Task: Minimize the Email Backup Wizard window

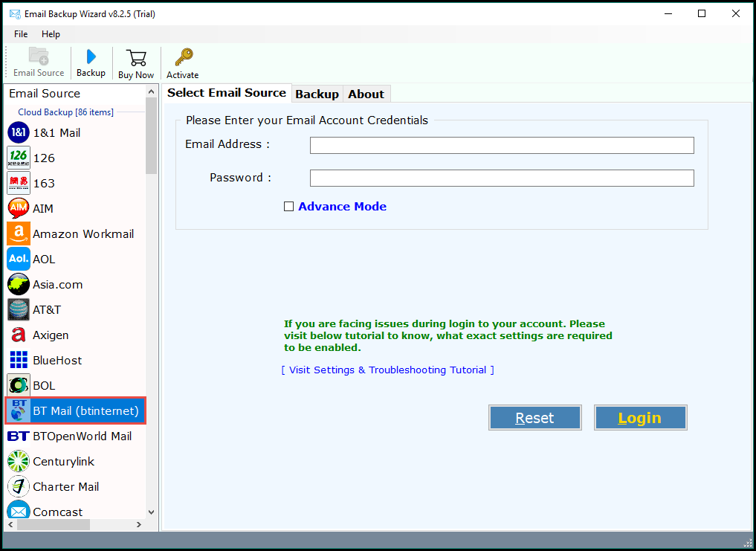Action: (668, 13)
